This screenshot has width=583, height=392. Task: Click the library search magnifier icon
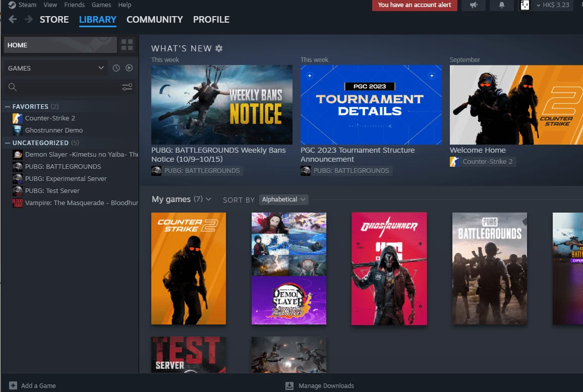13,87
